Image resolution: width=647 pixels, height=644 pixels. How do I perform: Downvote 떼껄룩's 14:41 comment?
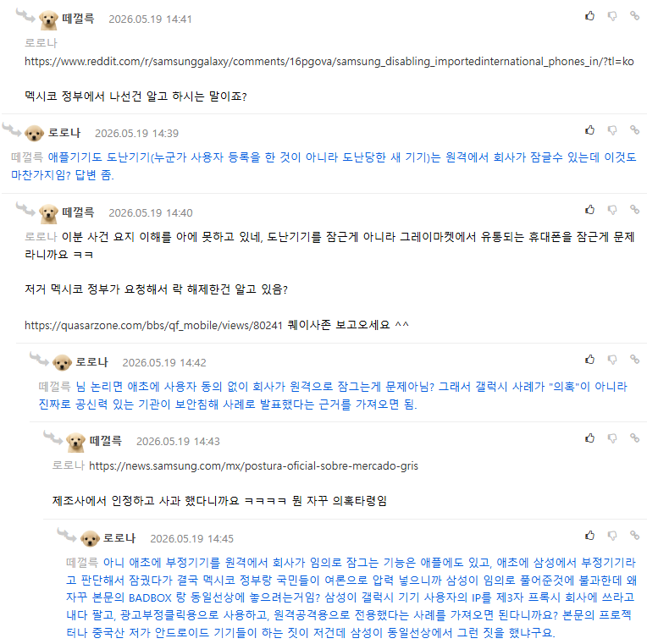point(612,16)
